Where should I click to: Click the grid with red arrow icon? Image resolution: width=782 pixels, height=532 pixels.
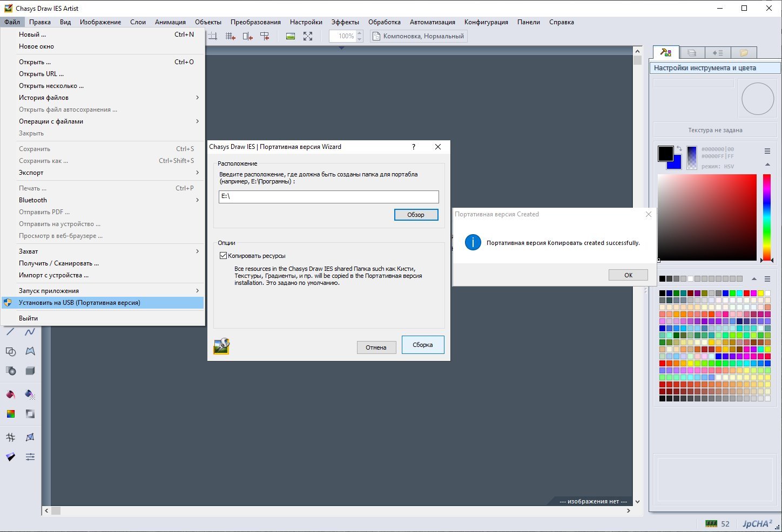tap(231, 36)
